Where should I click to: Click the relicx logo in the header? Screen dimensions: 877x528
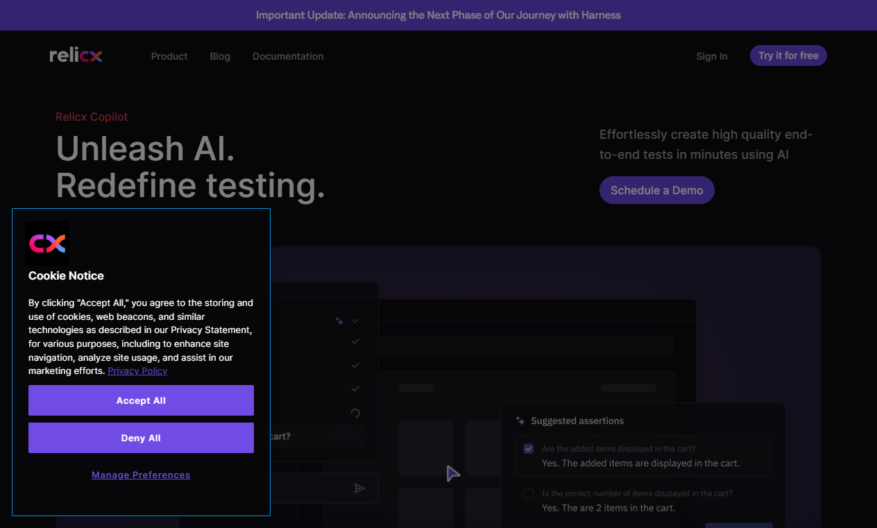76,56
